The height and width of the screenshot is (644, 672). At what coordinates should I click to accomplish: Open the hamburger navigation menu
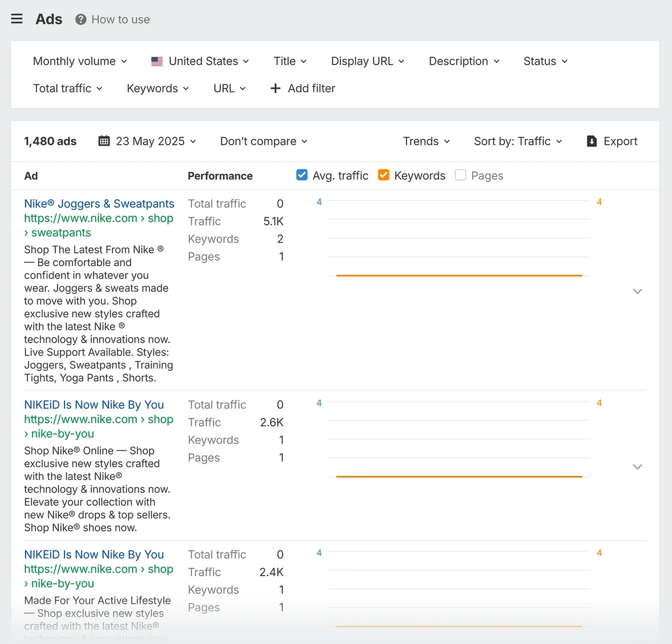[x=17, y=19]
